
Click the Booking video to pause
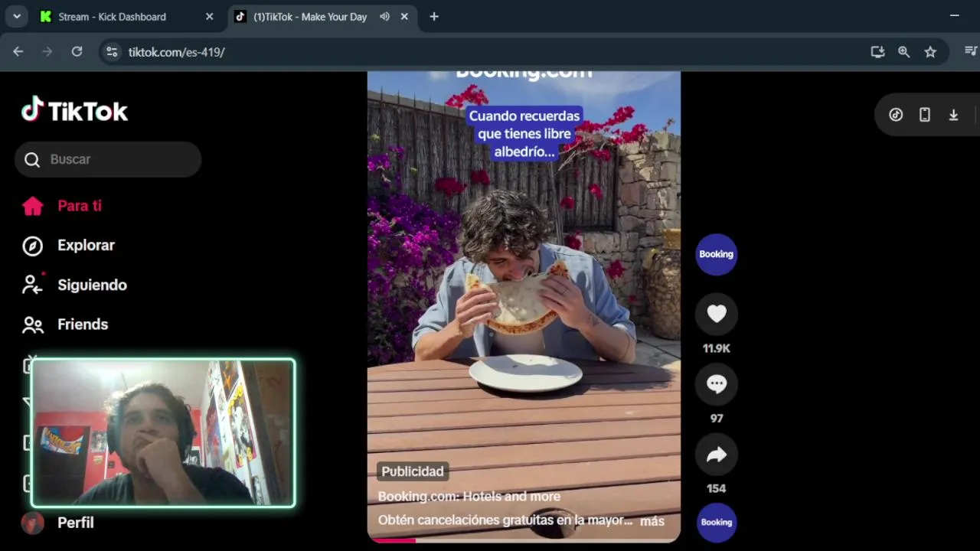point(524,306)
